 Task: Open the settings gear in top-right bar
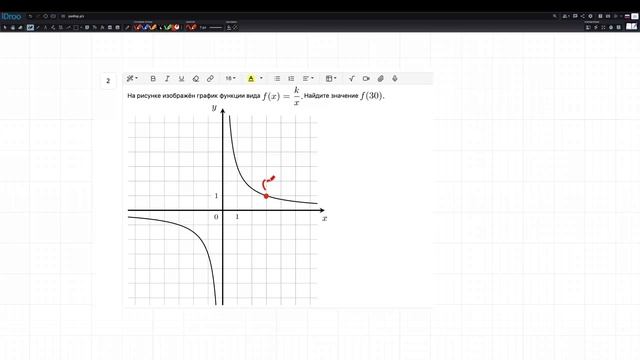click(590, 16)
